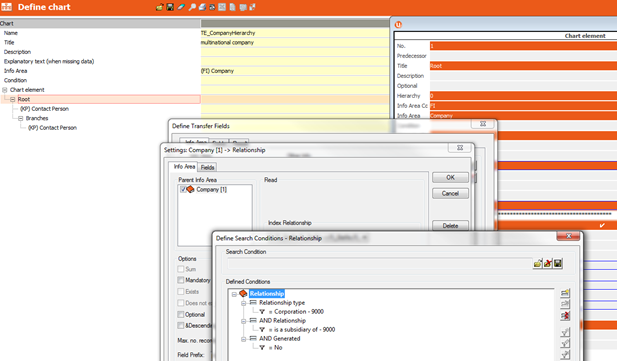The width and height of the screenshot is (617, 361).
Task: Enable the Mandatory checkbox
Action: point(181,280)
